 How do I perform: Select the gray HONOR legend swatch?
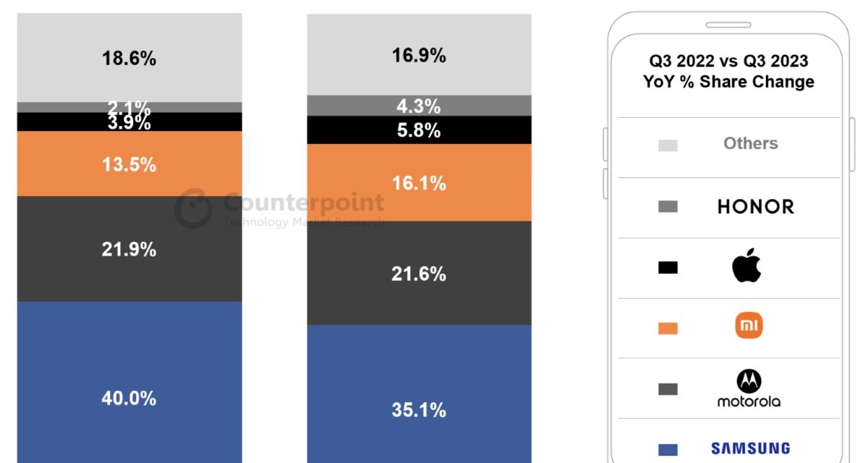(668, 207)
